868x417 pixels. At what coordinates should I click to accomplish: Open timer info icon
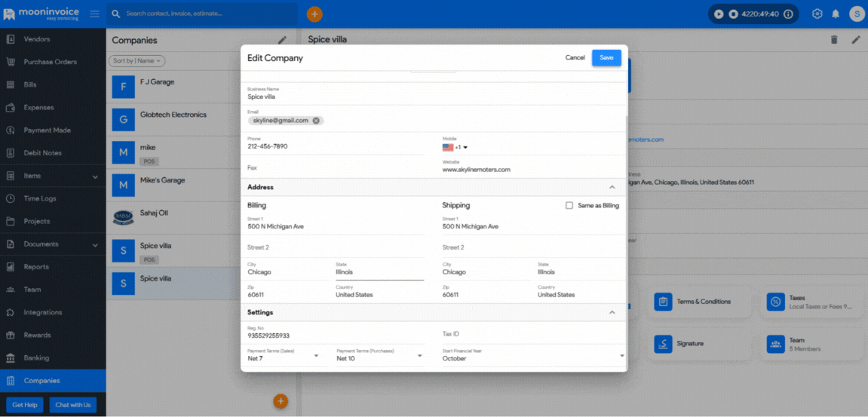tap(788, 14)
